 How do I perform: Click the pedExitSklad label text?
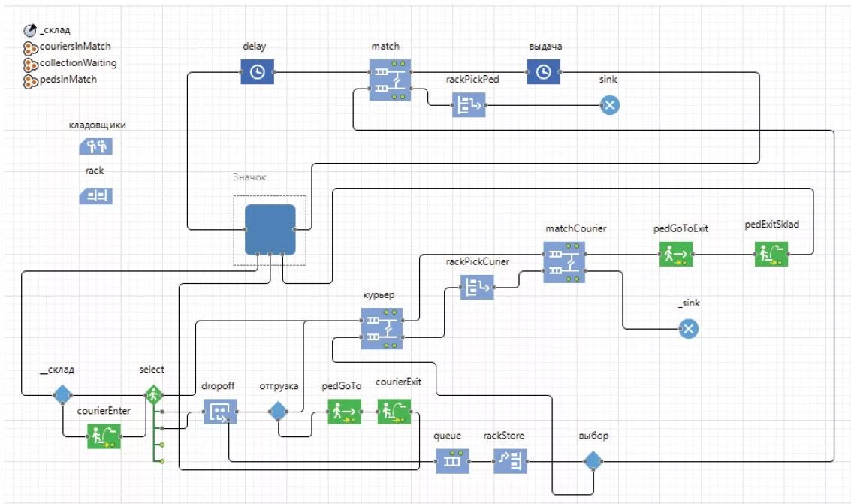coord(772,224)
